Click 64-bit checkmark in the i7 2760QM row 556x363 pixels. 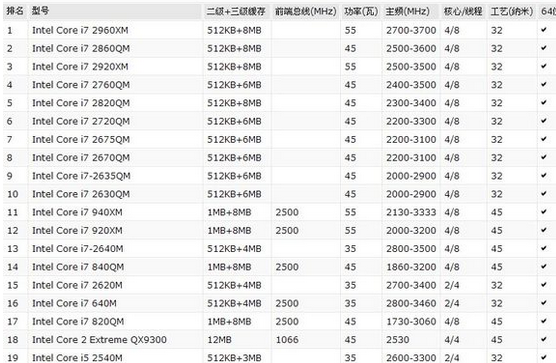(x=544, y=84)
